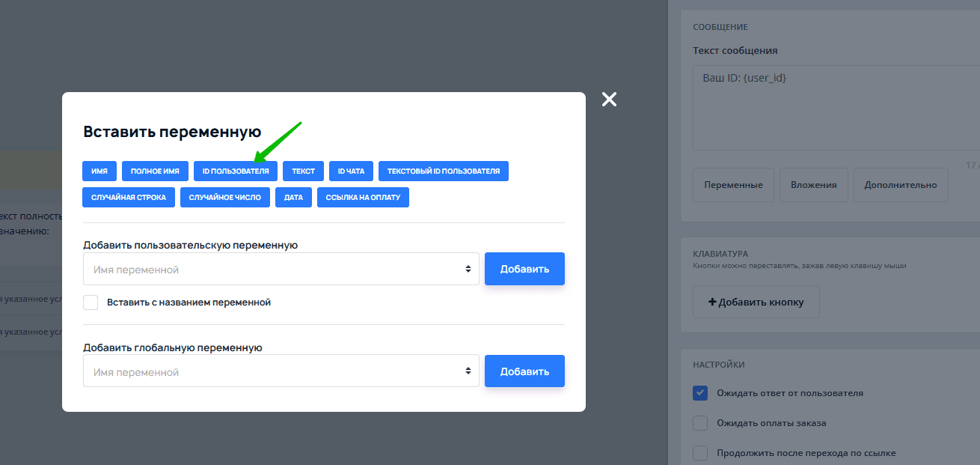Click the Добавить кнопку button
This screenshot has width=980, height=465.
click(x=756, y=302)
